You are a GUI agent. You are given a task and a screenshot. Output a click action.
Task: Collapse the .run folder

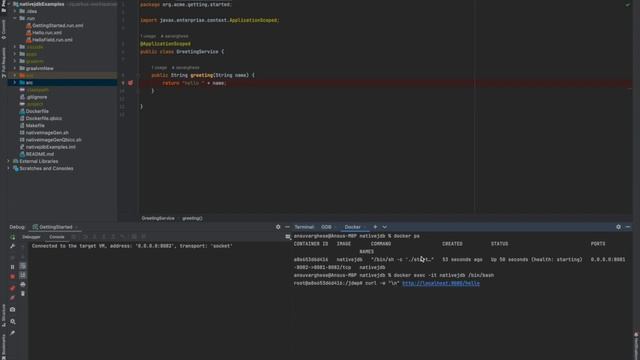pos(15,18)
